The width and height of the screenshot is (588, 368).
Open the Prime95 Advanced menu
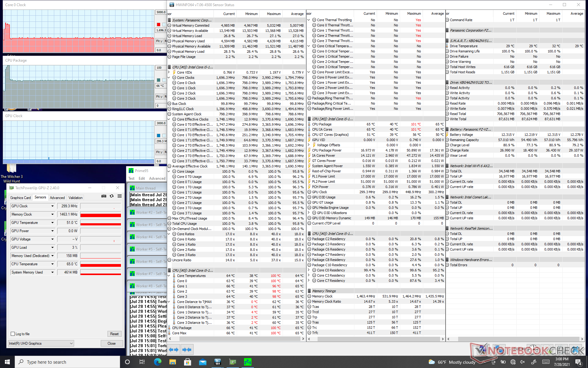157,178
